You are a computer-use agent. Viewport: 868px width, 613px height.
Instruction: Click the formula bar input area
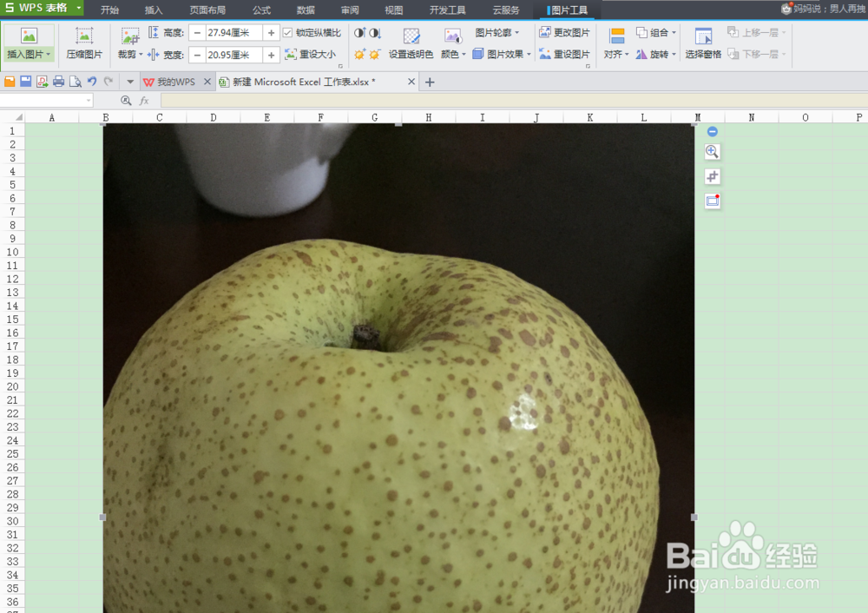point(514,100)
